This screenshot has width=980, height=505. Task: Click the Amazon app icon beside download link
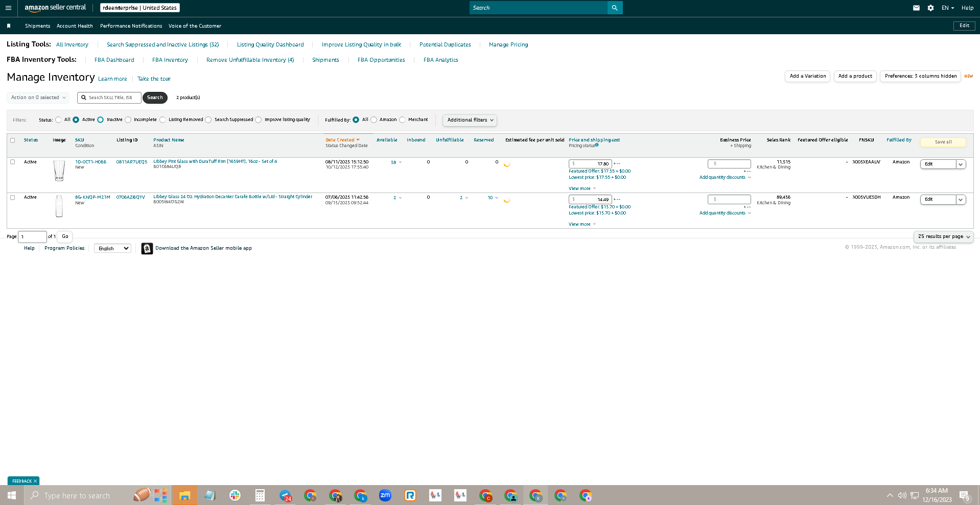click(147, 248)
